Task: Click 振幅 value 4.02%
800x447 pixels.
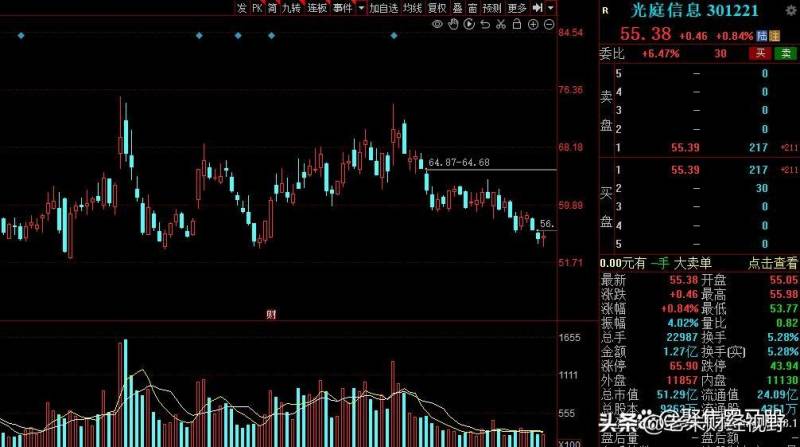Action: point(683,323)
